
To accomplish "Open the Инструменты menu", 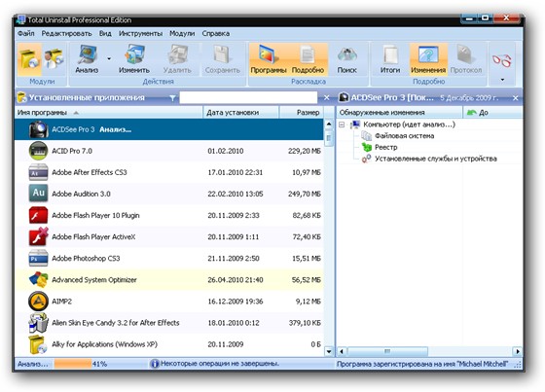I will click(x=140, y=33).
